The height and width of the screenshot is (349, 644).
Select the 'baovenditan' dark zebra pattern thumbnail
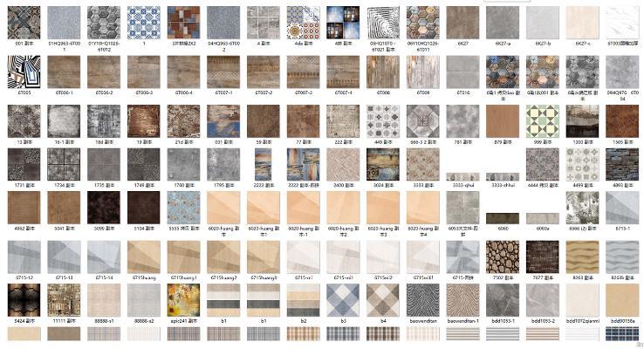[x=422, y=300]
